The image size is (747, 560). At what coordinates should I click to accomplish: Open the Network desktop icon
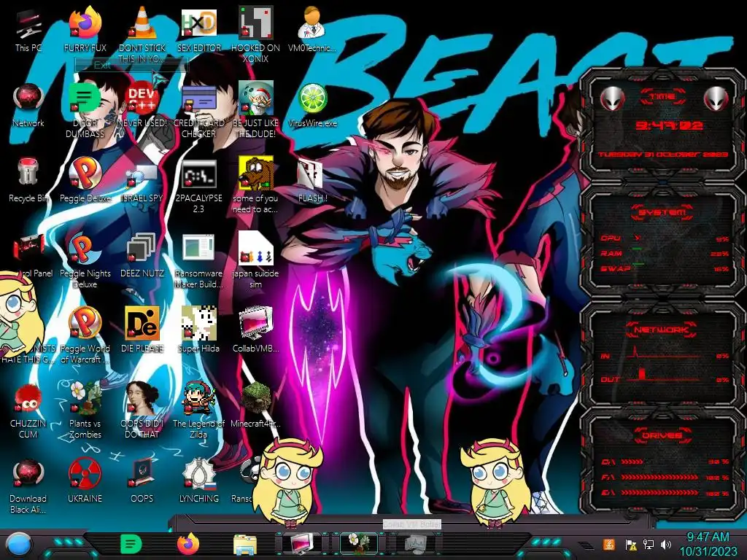point(28,105)
